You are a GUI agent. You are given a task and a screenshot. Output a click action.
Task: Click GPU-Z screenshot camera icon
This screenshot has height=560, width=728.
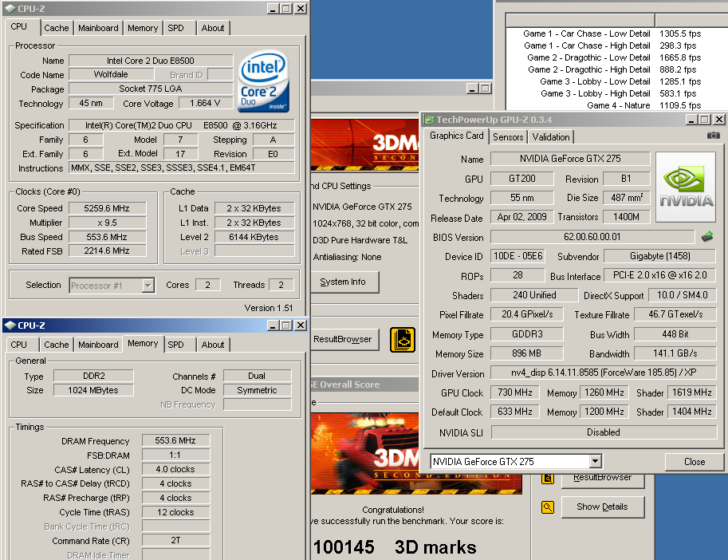pyautogui.click(x=713, y=135)
